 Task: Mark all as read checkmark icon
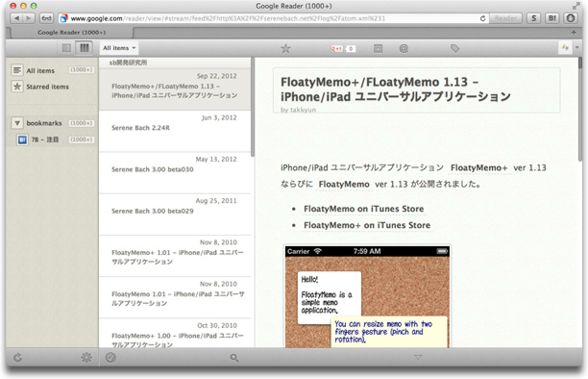coord(110,358)
